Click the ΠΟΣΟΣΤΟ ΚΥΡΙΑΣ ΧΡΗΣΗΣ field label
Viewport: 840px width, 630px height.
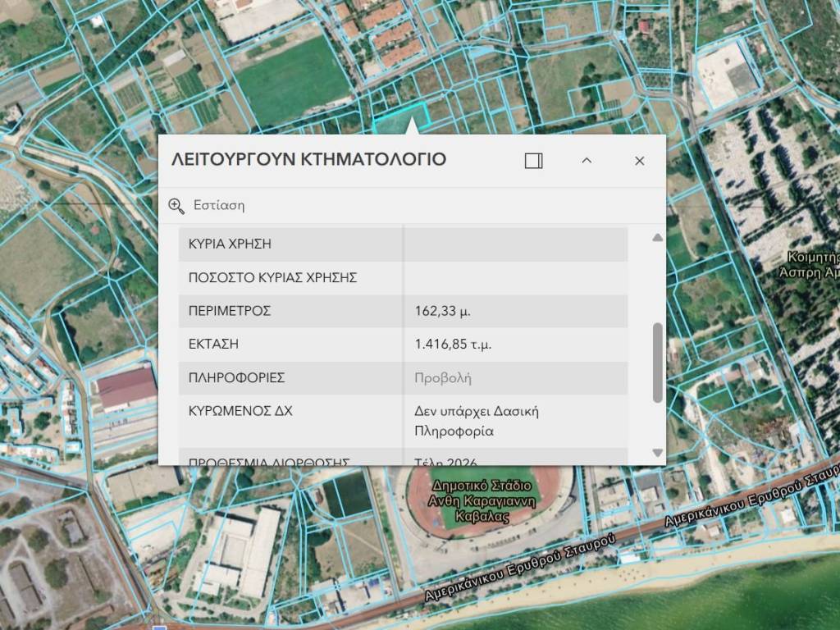click(272, 278)
